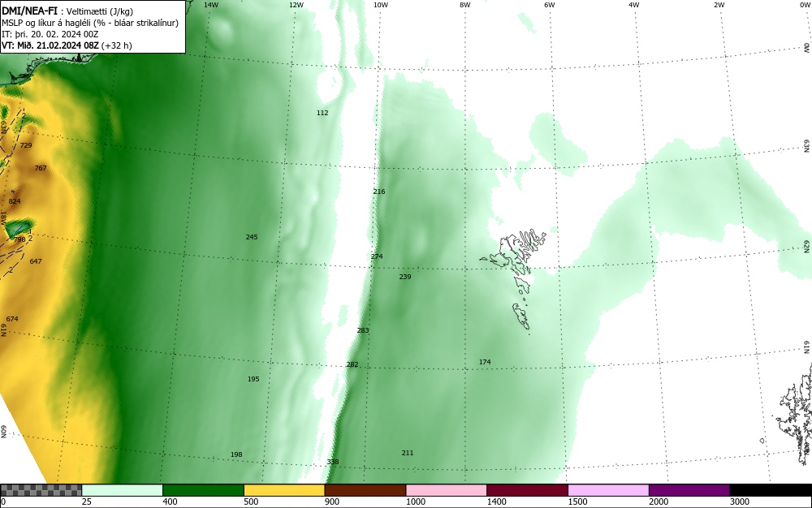812x508 pixels.
Task: Select the brown 900–1000 legend swatch
Action: point(365,490)
